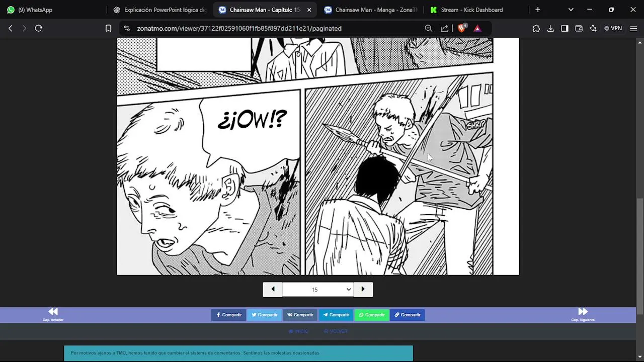Bookmark this page with the bookmark icon
644x362 pixels.
108,29
